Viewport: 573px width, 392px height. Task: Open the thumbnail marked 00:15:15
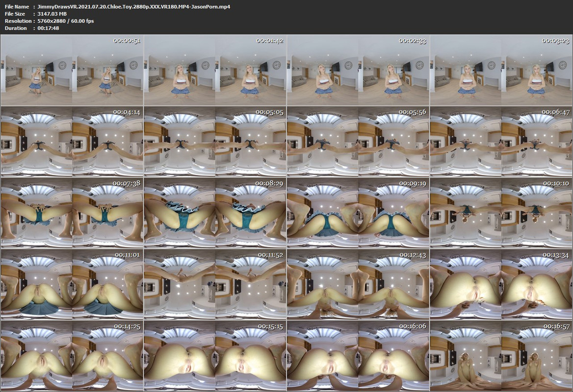215,356
